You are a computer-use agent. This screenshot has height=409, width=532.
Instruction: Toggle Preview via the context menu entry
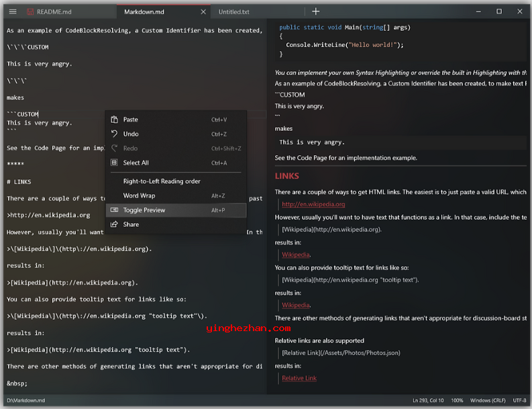click(144, 210)
